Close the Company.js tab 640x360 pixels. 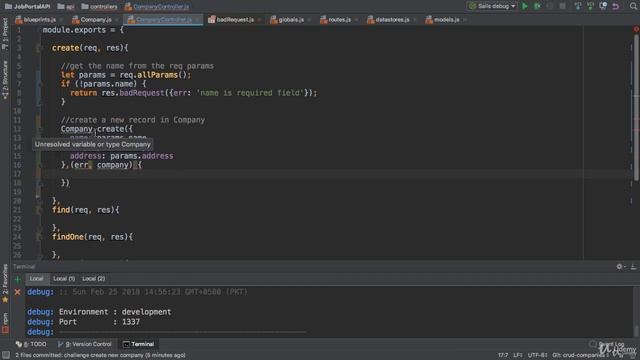click(x=117, y=20)
